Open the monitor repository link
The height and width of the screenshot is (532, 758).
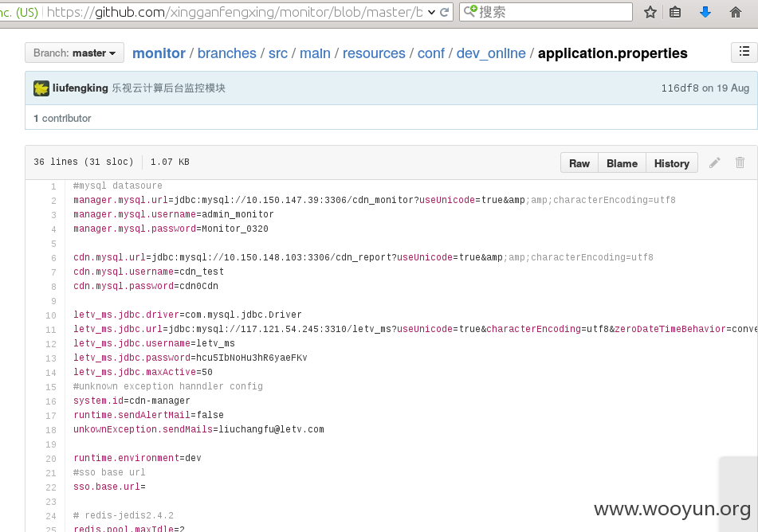(x=159, y=53)
